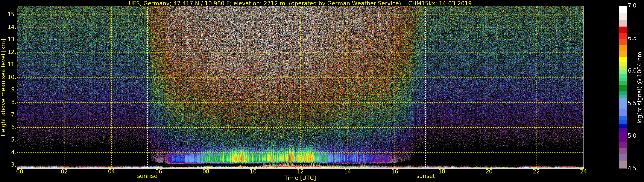Click the "sunrise" label under the time axis

point(147,176)
